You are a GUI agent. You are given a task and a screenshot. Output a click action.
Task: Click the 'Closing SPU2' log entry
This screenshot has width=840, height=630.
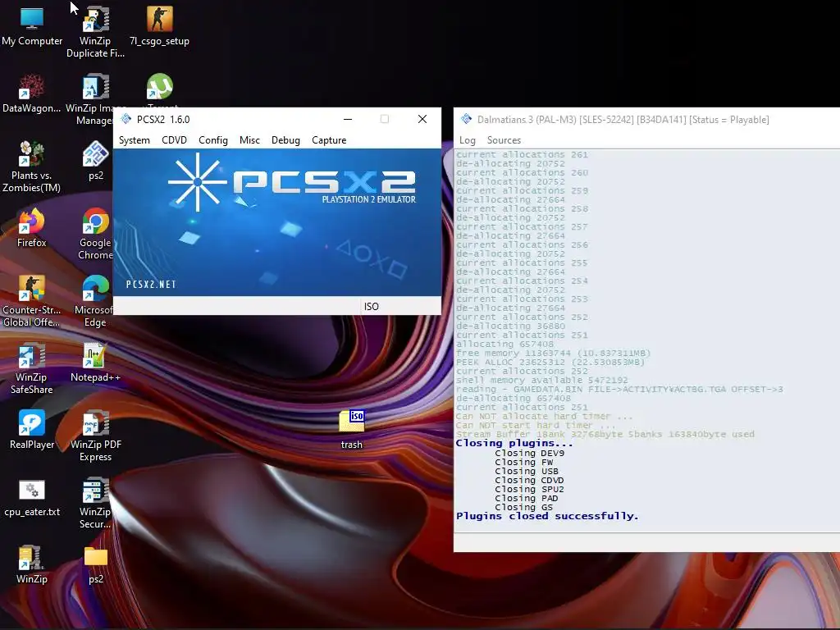coord(529,489)
